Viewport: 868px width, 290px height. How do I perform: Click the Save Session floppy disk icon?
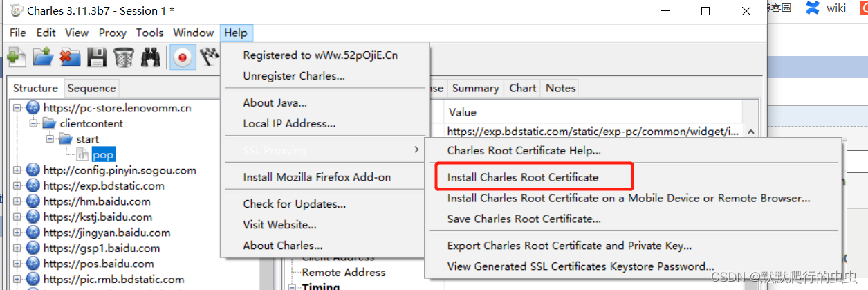click(97, 57)
